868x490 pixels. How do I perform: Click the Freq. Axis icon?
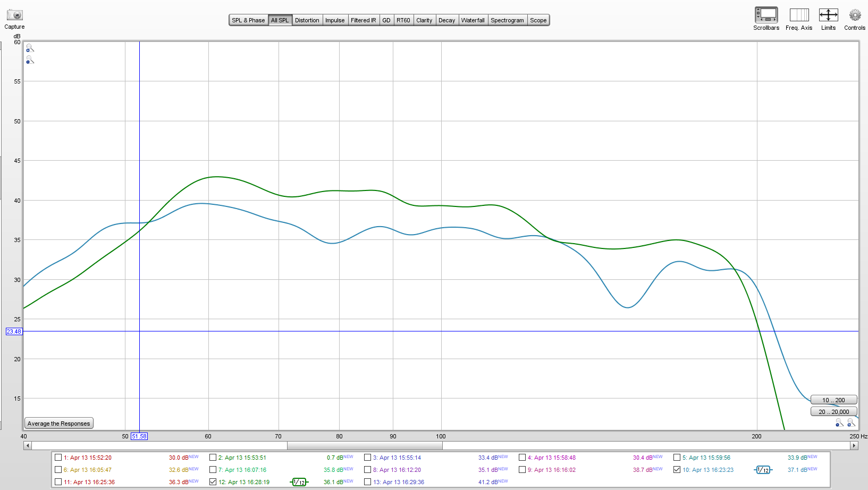point(799,15)
